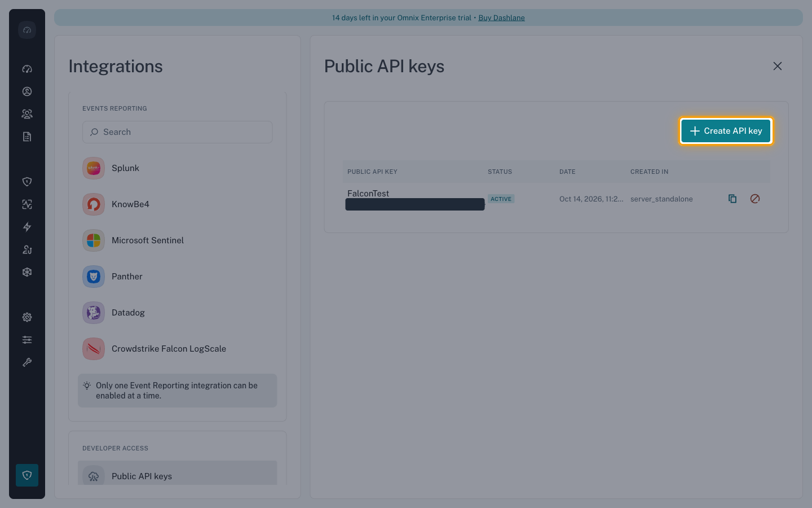
Task: Click the Oct 14, 2026 date cell
Action: (x=591, y=199)
